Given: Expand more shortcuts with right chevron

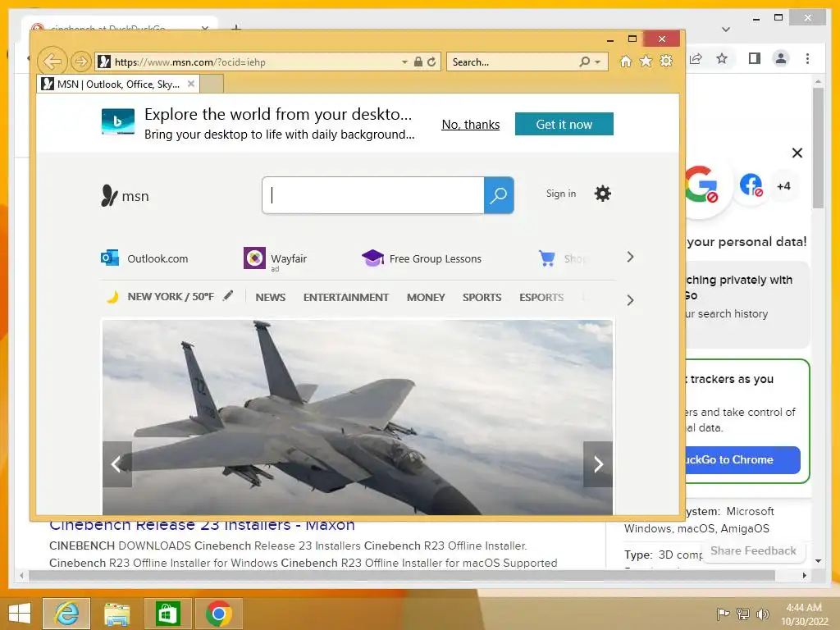Looking at the screenshot, I should [x=631, y=257].
